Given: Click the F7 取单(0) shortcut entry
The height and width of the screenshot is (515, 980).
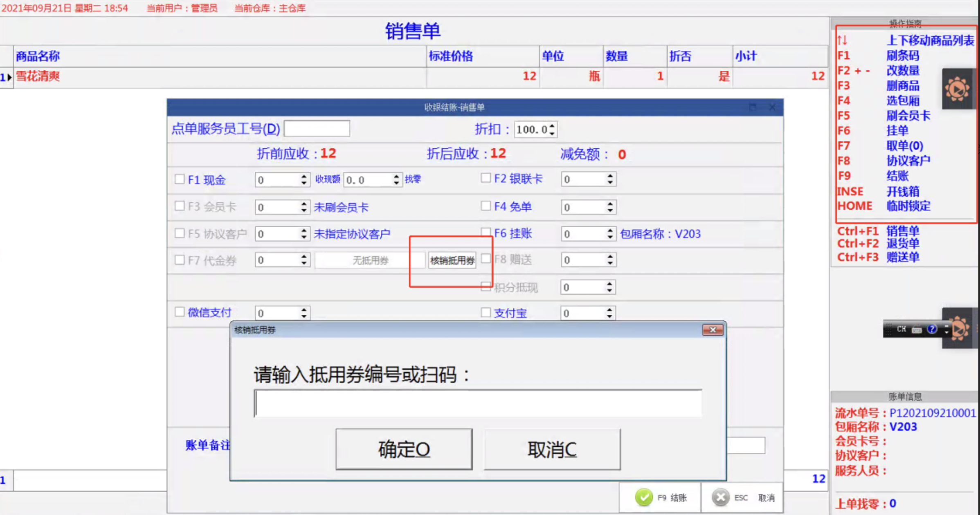Looking at the screenshot, I should coord(880,146).
